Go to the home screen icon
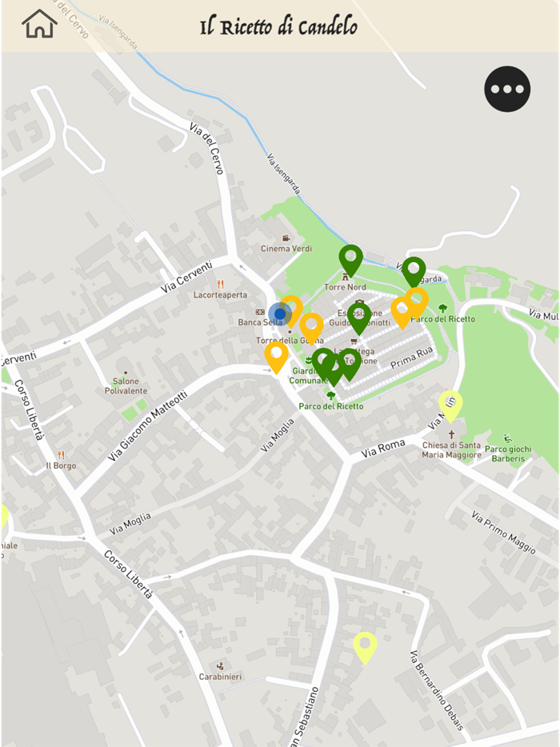 click(39, 23)
